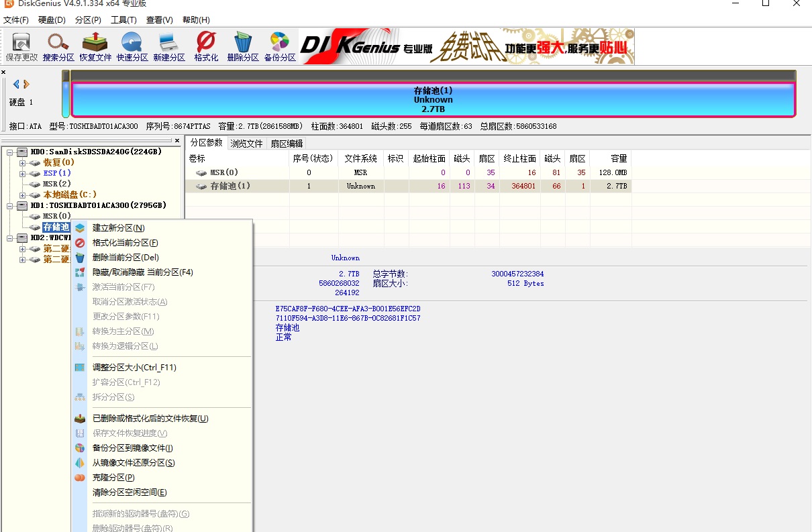Open the 查看(V) menu
This screenshot has height=532, width=812.
click(x=159, y=20)
